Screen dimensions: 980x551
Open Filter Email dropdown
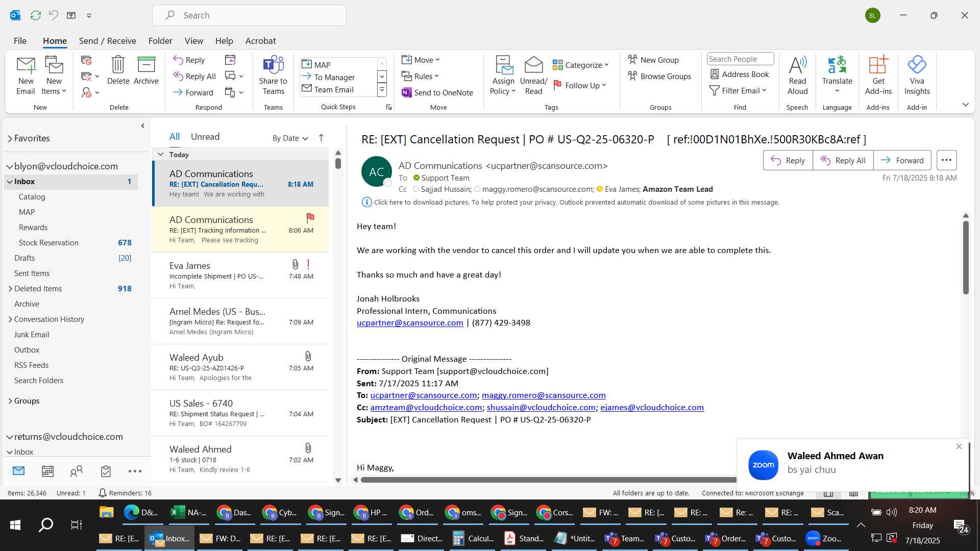(x=738, y=90)
